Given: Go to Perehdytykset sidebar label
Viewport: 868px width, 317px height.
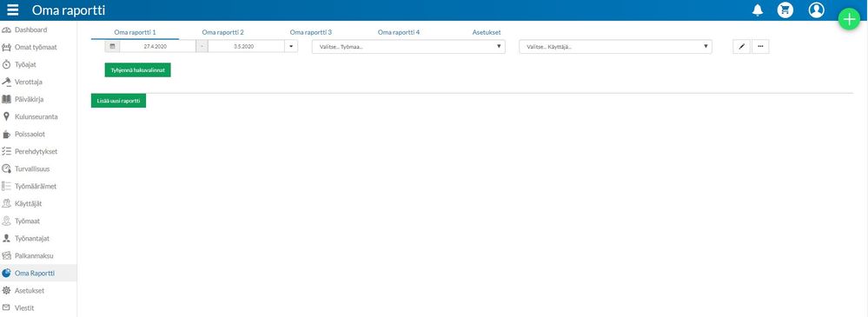Looking at the screenshot, I should pyautogui.click(x=36, y=152).
